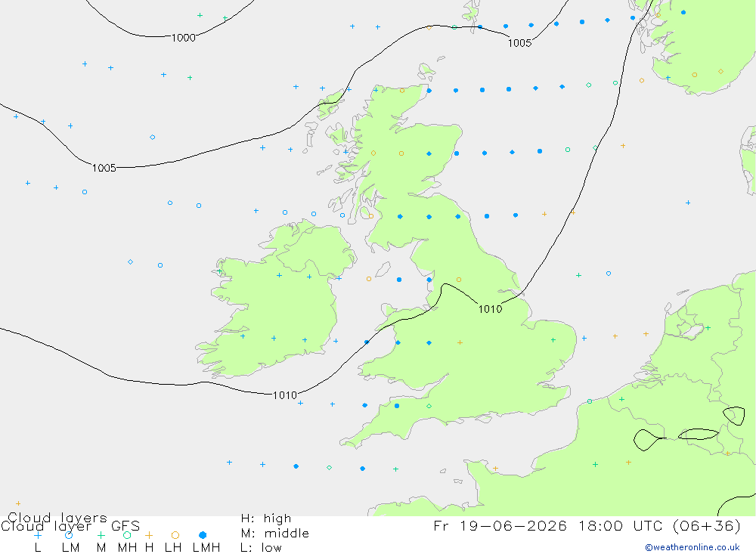Click the "H: high" legend explanation
Image resolution: width=756 pixels, height=554 pixels.
coord(266,518)
